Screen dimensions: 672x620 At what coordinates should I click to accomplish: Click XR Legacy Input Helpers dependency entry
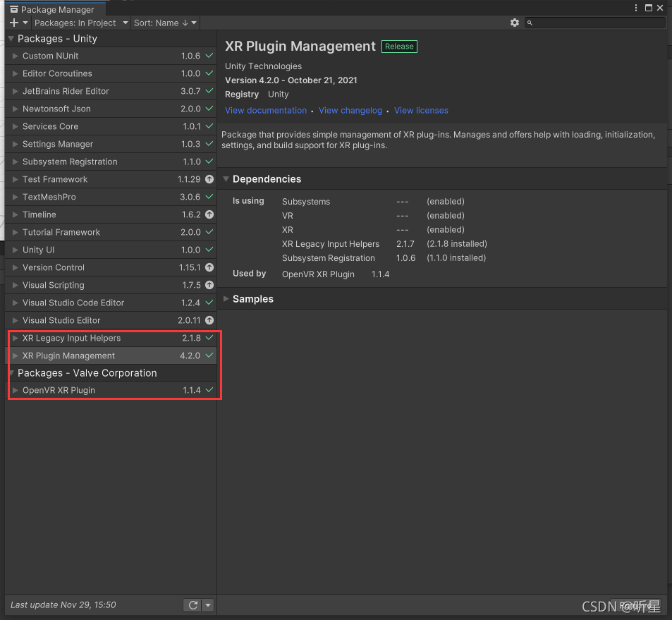point(331,244)
